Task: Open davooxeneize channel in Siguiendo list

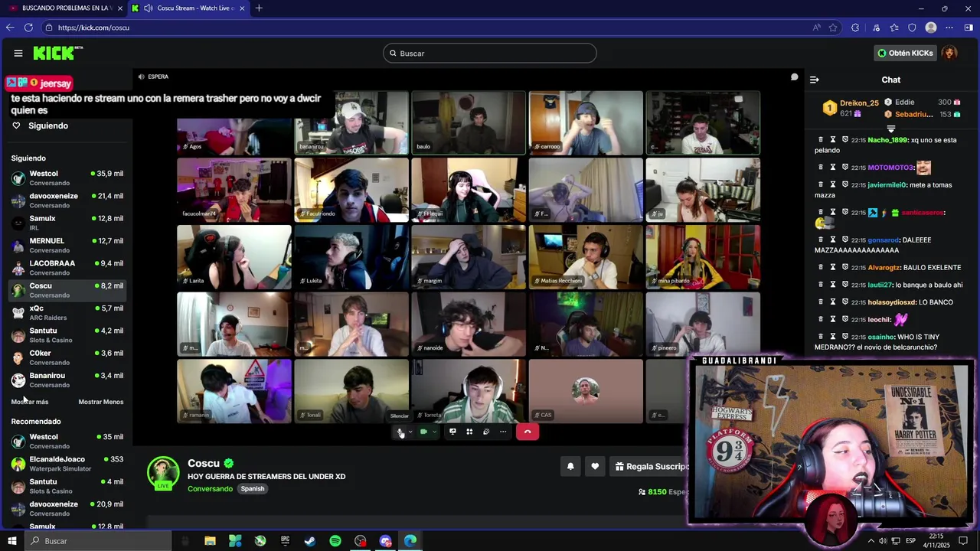Action: pyautogui.click(x=67, y=201)
